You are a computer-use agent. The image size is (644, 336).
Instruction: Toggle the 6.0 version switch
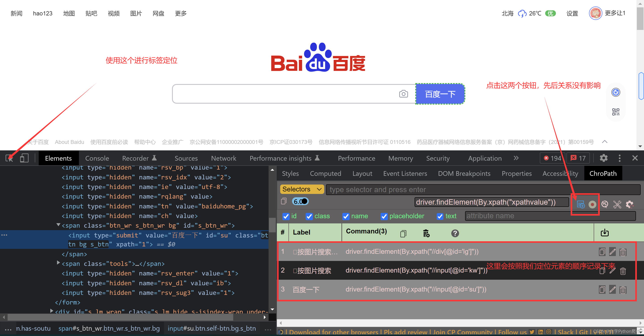[x=300, y=201]
